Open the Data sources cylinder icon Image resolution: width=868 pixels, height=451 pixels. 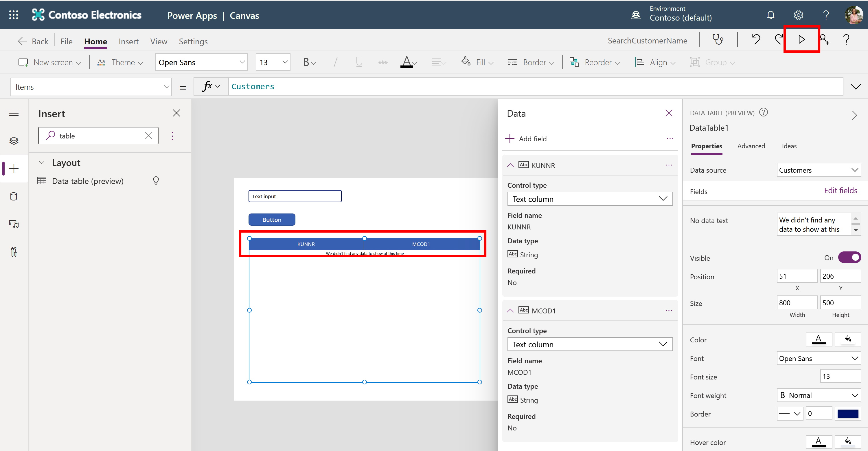[14, 196]
